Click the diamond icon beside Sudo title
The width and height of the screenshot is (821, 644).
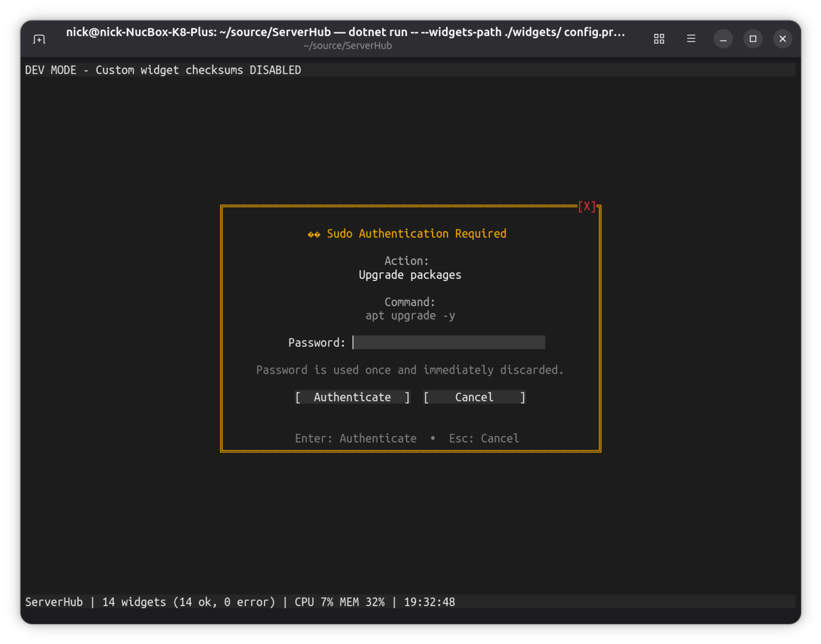[x=314, y=235]
